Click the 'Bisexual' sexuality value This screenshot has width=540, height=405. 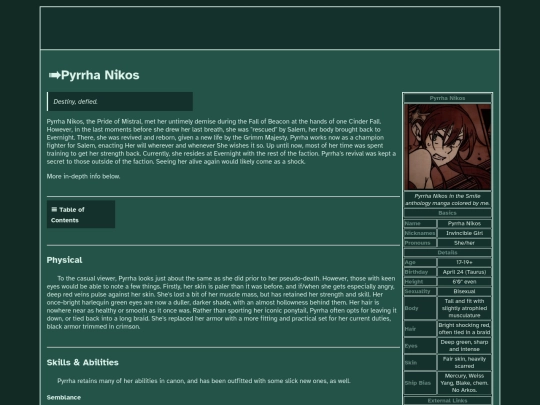(464, 291)
